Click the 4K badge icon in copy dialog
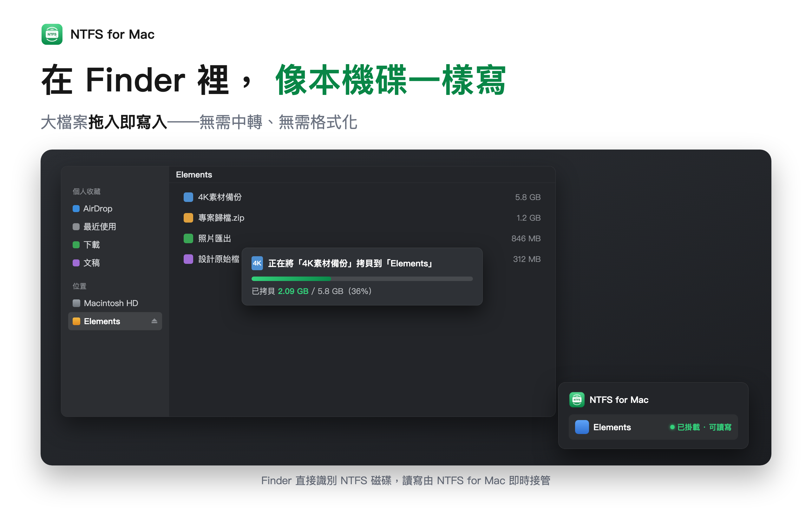 pos(257,263)
